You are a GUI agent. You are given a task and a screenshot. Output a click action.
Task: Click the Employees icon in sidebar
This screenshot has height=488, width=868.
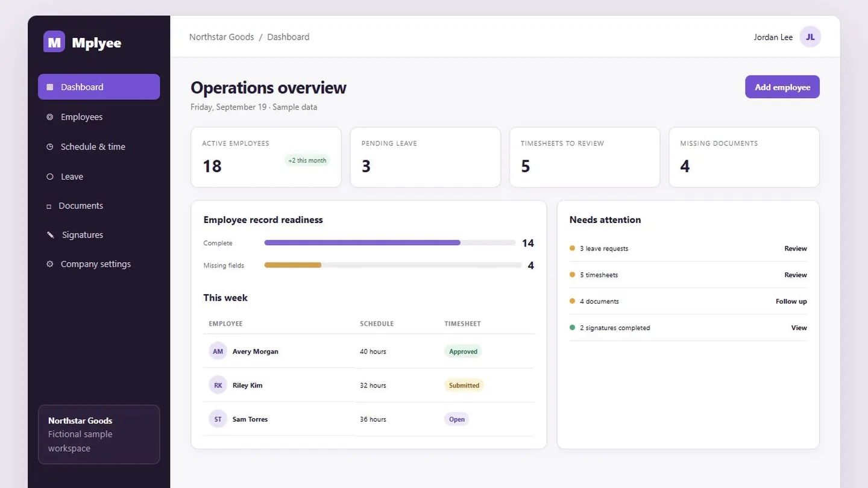pyautogui.click(x=50, y=117)
